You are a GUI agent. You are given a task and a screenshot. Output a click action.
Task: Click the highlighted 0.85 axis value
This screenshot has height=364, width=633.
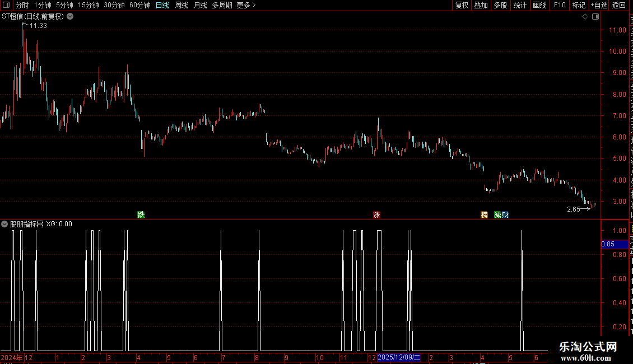click(615, 244)
